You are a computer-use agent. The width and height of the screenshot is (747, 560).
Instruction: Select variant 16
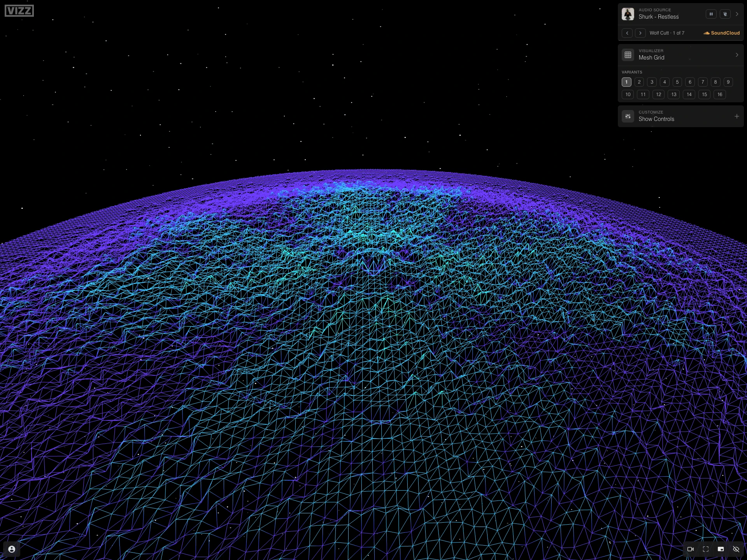point(720,94)
